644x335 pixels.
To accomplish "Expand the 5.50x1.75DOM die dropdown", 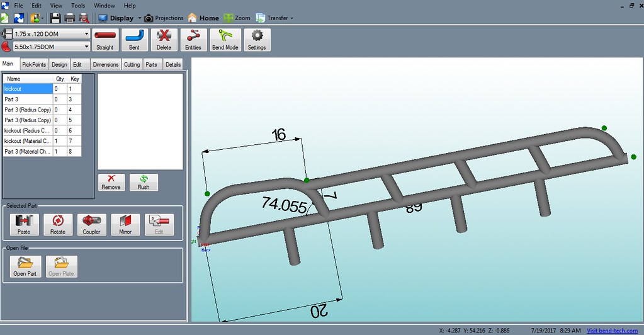I will [x=86, y=47].
